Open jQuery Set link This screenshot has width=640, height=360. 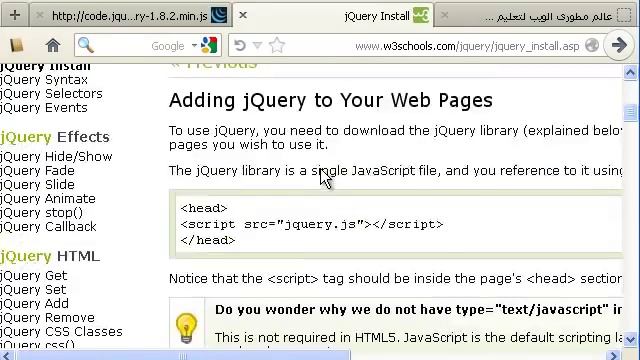point(33,289)
